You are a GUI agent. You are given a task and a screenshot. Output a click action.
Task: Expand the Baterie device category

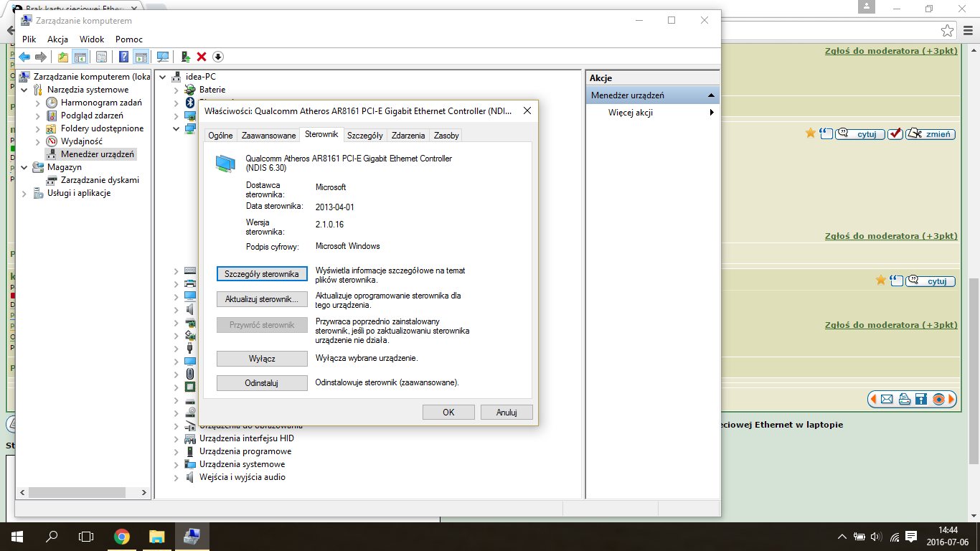pyautogui.click(x=176, y=90)
